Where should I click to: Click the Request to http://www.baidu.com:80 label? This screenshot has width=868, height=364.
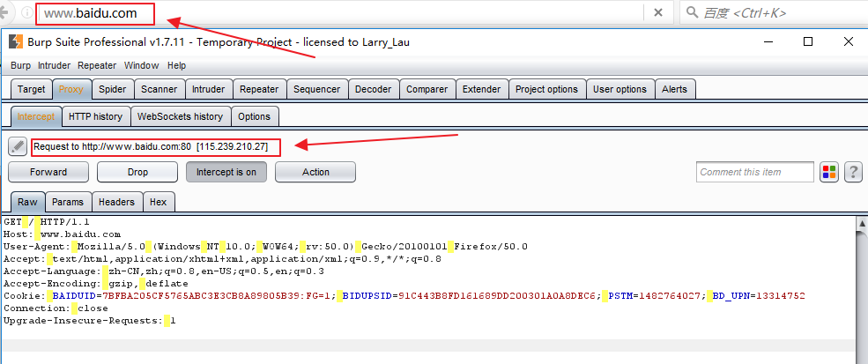click(151, 147)
